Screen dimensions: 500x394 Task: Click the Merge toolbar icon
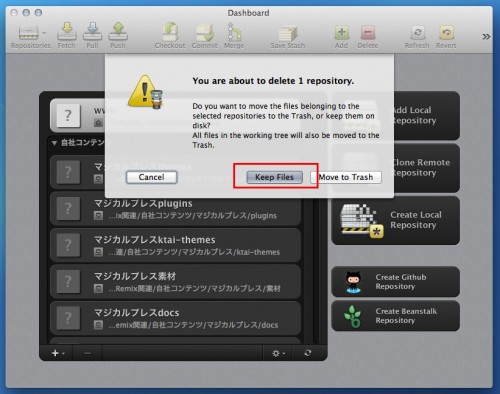click(234, 32)
